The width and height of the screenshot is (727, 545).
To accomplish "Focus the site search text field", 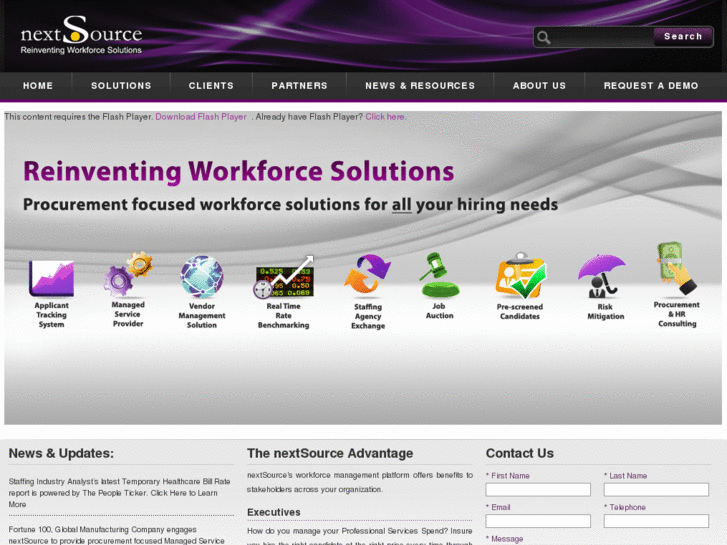I will (603, 37).
